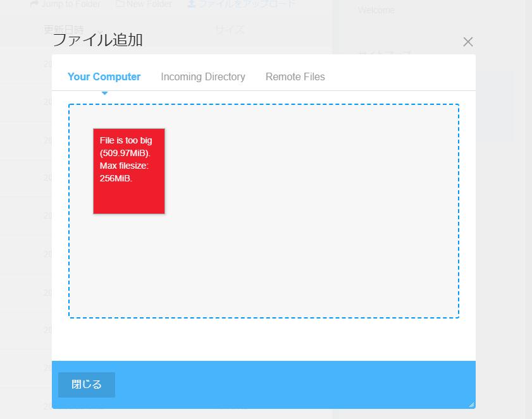Select the red File is too big tile
The height and width of the screenshot is (419, 532).
click(129, 171)
